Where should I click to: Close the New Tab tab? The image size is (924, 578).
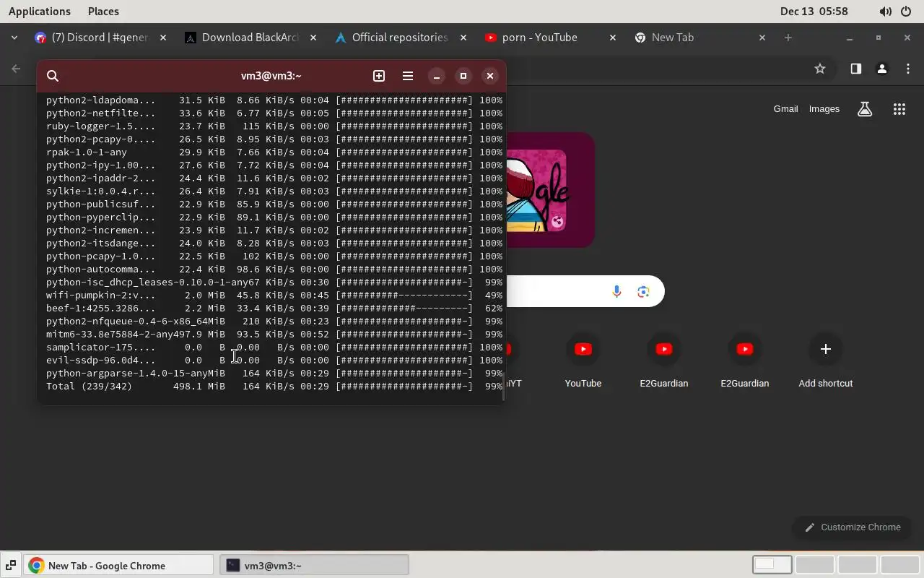coord(762,38)
